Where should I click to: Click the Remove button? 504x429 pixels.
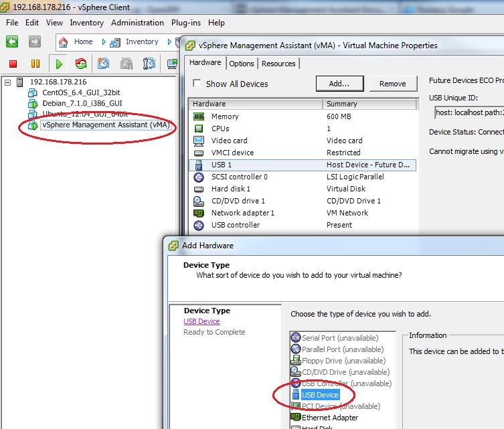pos(393,84)
